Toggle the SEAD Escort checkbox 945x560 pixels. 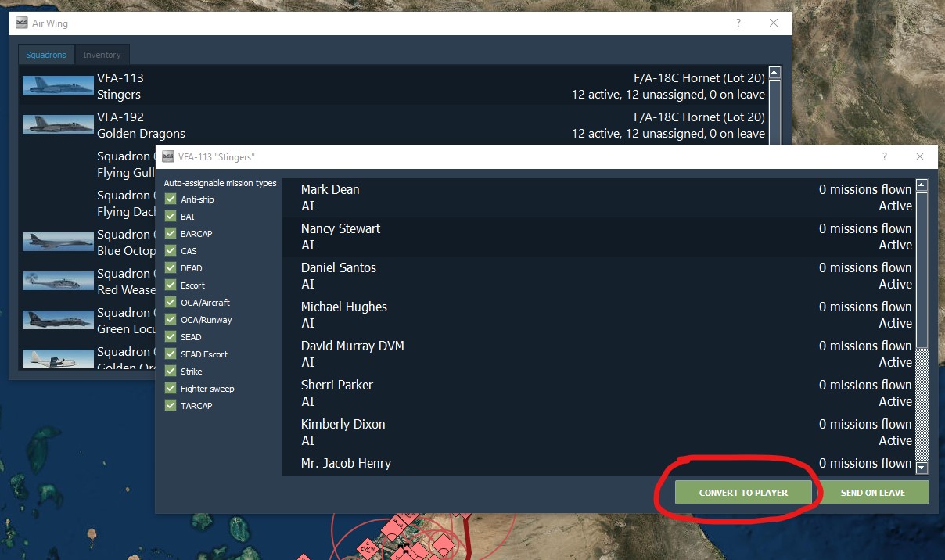171,354
